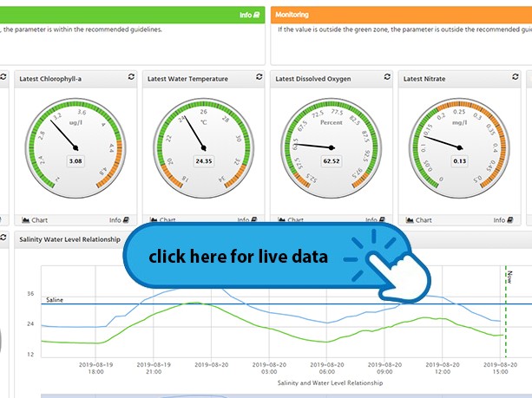Viewport: 532px width, 398px height.
Task: Click the Info book icon in Chlorophyll-a panel
Action: tap(126, 220)
